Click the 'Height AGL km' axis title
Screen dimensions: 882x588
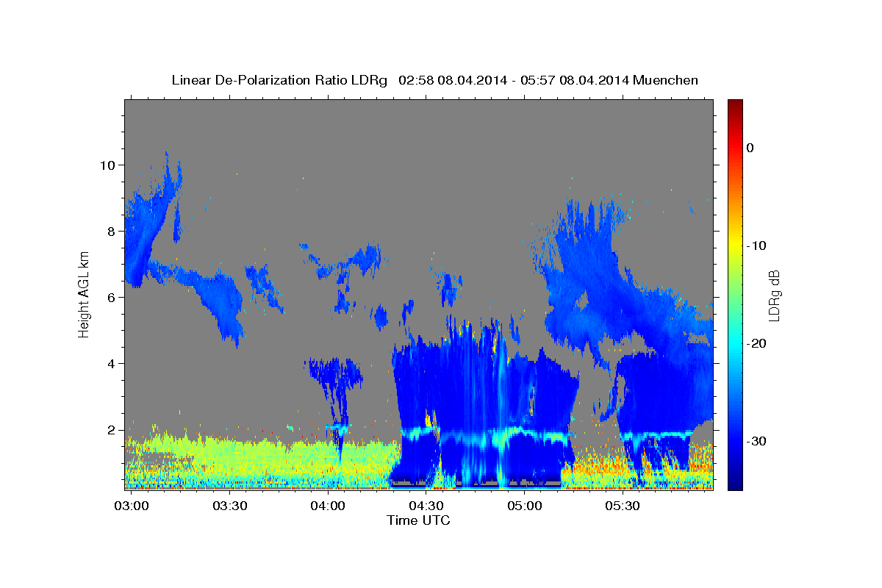click(x=84, y=295)
